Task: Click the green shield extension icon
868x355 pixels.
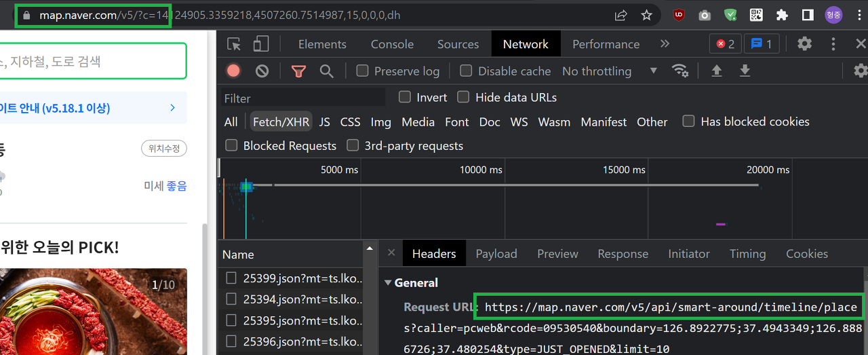Action: tap(730, 15)
